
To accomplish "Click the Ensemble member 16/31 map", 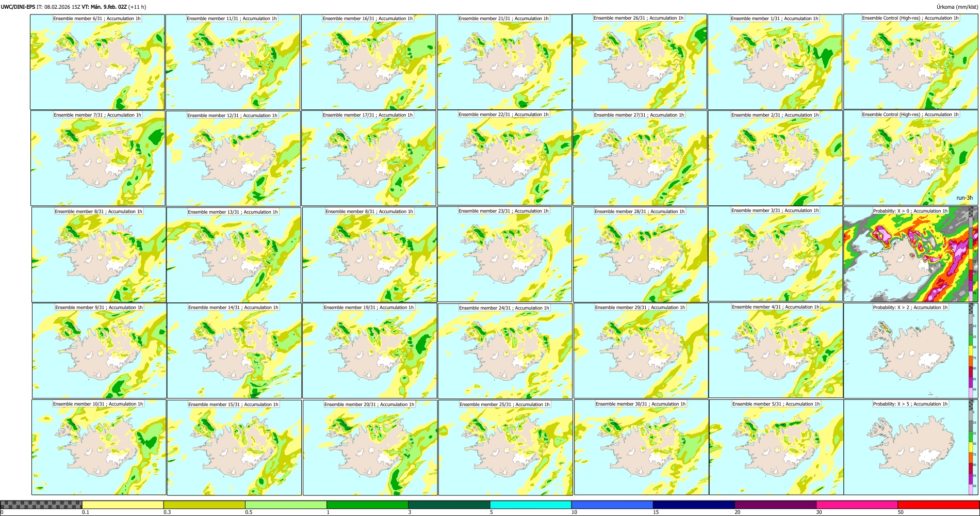I will (368, 62).
